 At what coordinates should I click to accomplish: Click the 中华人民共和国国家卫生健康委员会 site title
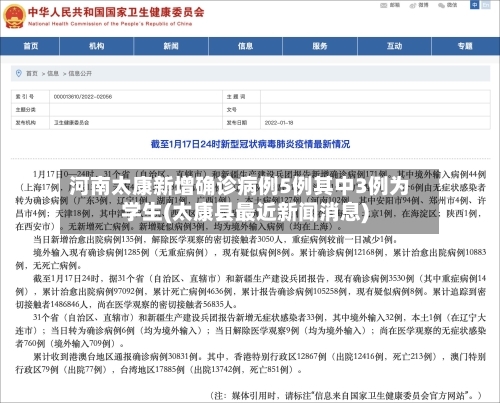click(x=116, y=12)
